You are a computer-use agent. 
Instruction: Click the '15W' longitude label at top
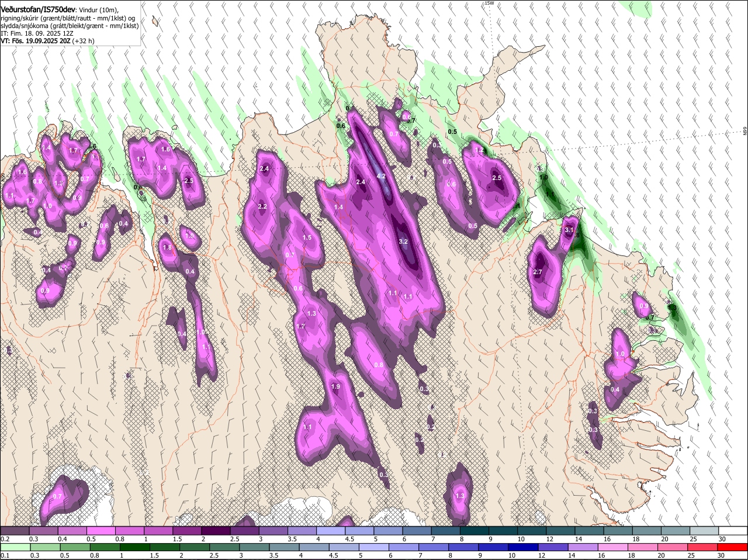pyautogui.click(x=490, y=3)
